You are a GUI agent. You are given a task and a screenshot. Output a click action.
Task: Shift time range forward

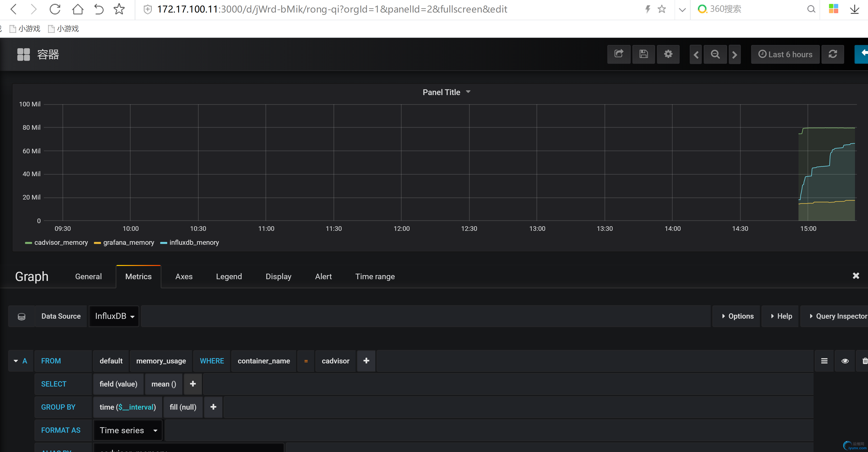click(735, 54)
